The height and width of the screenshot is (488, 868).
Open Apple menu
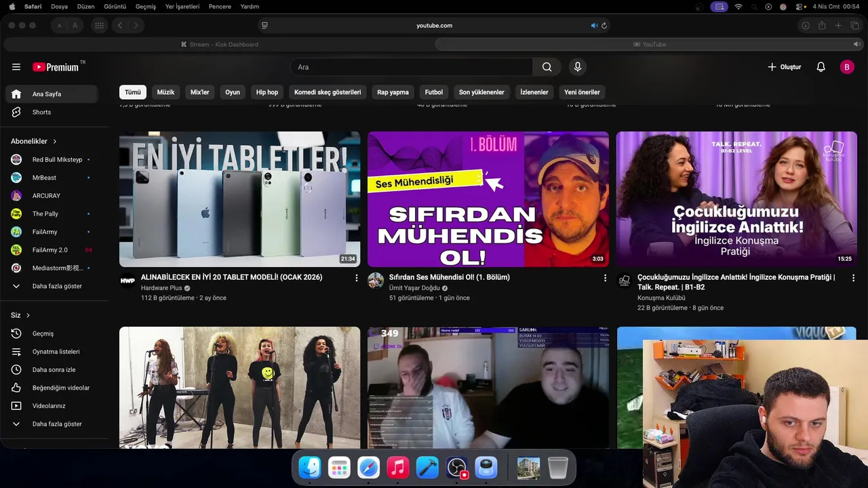pyautogui.click(x=12, y=7)
